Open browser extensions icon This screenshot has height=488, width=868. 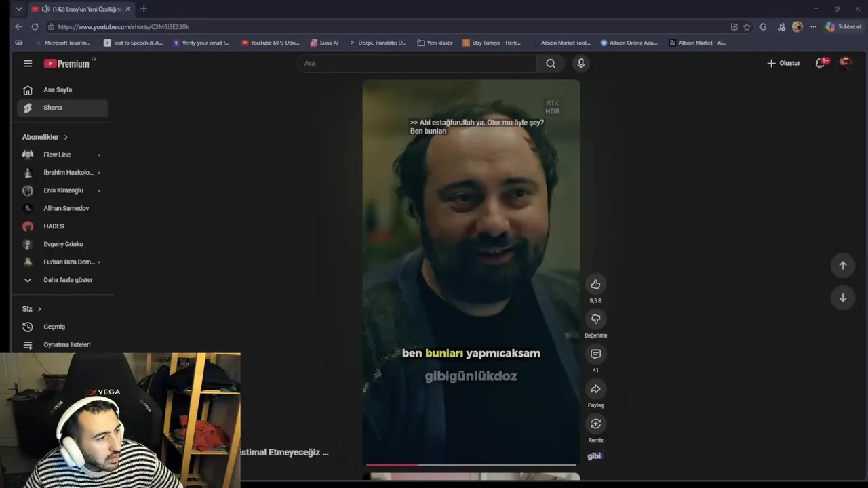tap(764, 26)
